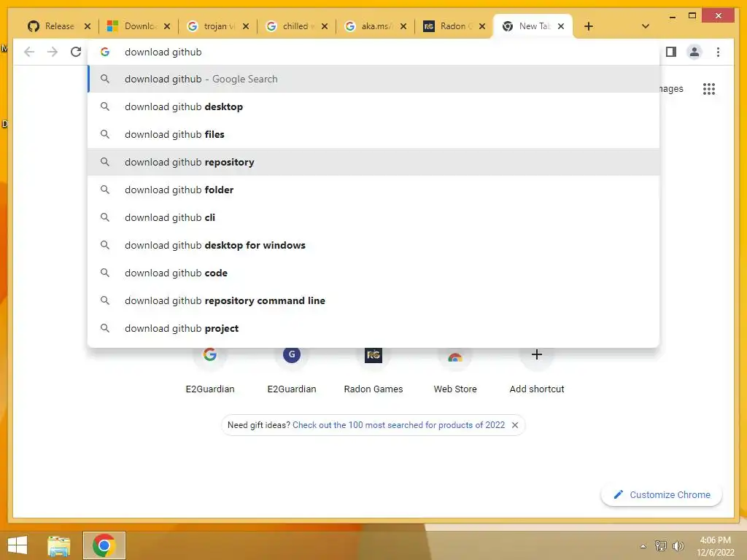The width and height of the screenshot is (747, 560).
Task: Show hidden tray icons arrow
Action: coord(643,546)
